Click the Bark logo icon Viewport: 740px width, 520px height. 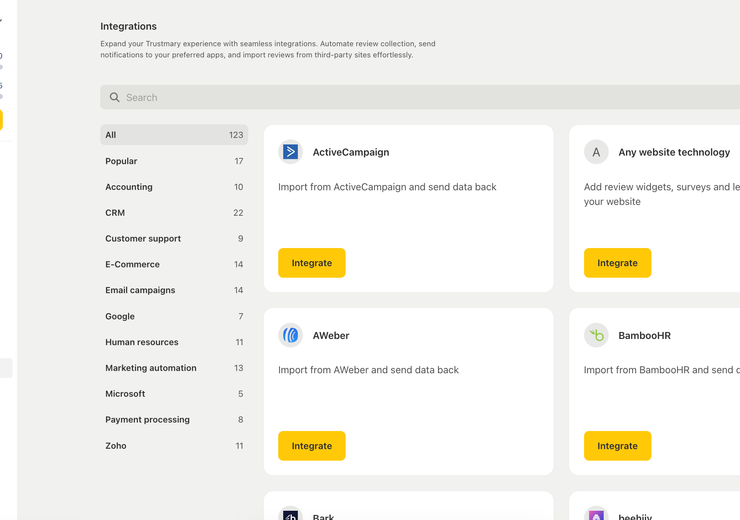click(290, 514)
